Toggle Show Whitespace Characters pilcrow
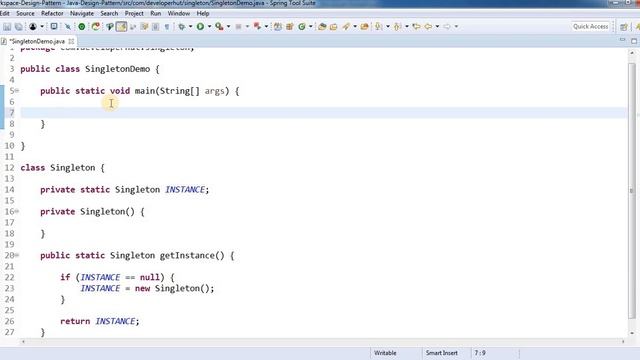 pyautogui.click(x=167, y=27)
